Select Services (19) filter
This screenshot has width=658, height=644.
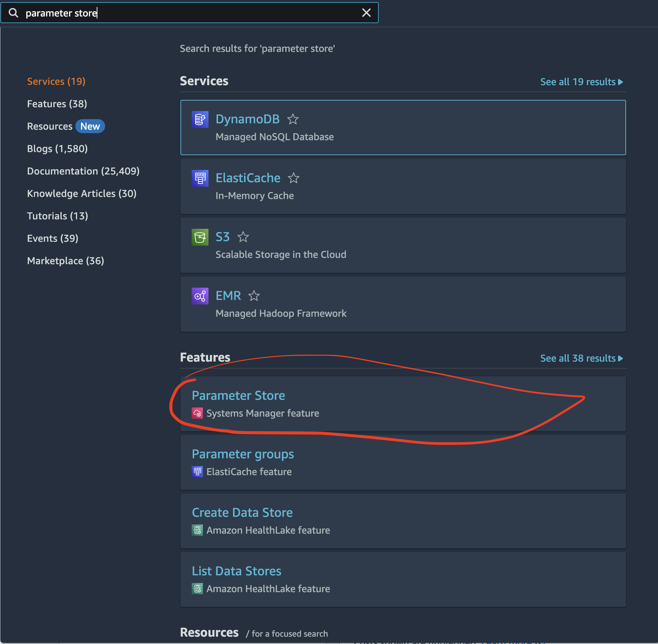(x=56, y=81)
